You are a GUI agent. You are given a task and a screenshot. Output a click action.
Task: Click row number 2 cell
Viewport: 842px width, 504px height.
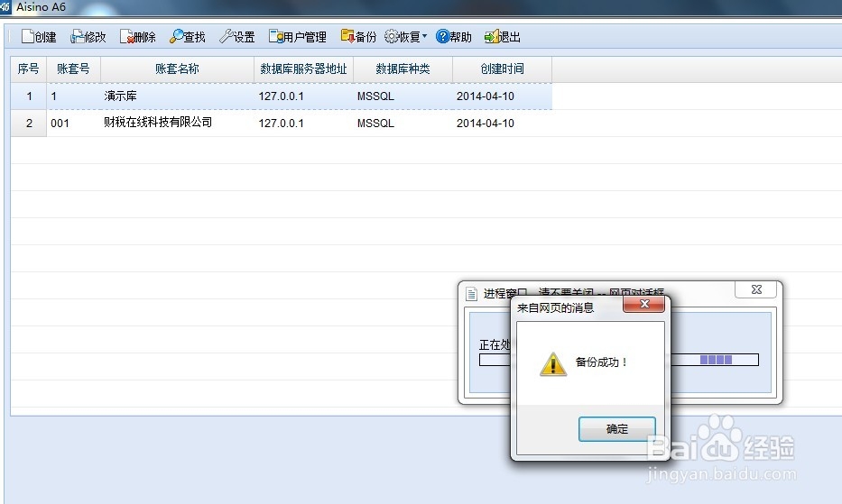29,124
